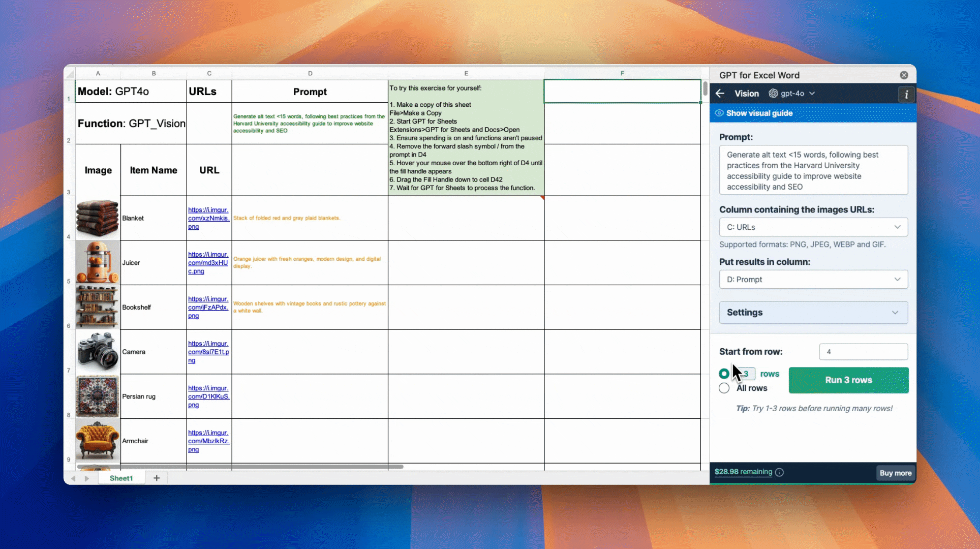
Task: Select the Blanket image thumbnail
Action: [98, 218]
